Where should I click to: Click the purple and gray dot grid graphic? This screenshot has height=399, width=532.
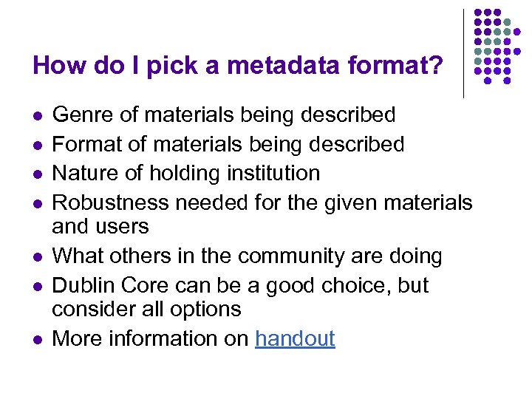tap(497, 44)
